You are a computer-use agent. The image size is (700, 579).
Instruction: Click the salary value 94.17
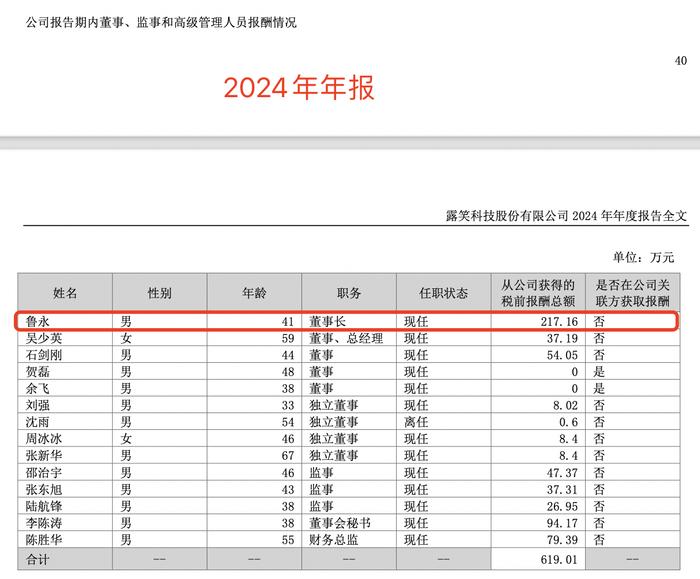coord(562,523)
